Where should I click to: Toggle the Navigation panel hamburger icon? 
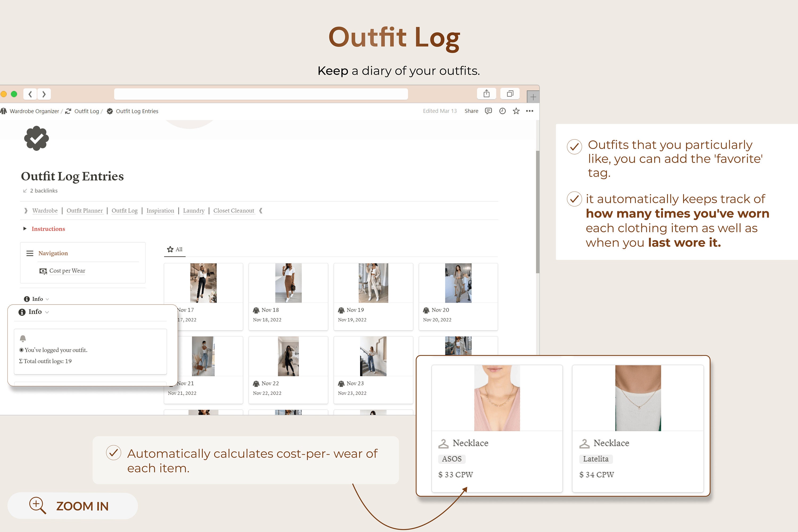30,253
